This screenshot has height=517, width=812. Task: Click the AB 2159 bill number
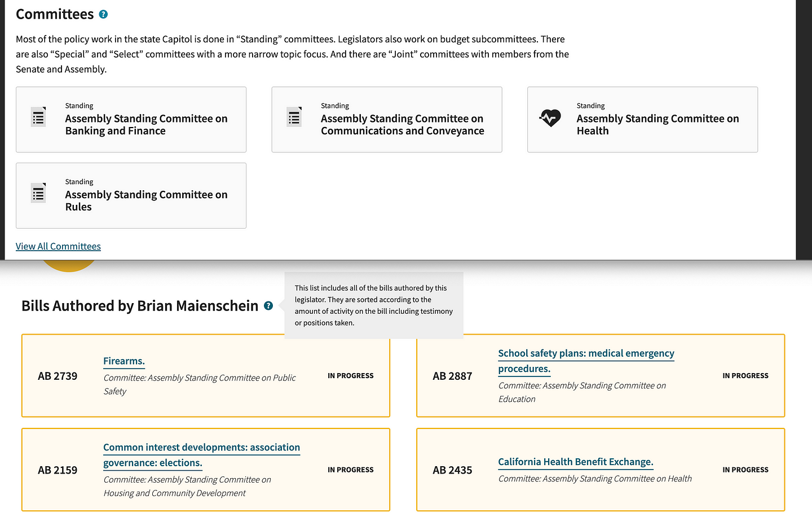pyautogui.click(x=58, y=471)
